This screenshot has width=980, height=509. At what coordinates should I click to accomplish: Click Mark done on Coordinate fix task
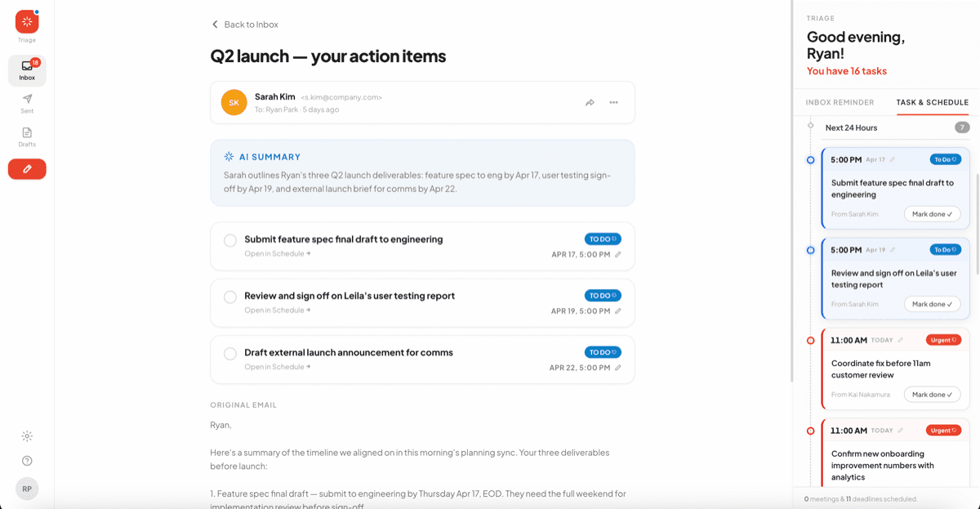[932, 395]
